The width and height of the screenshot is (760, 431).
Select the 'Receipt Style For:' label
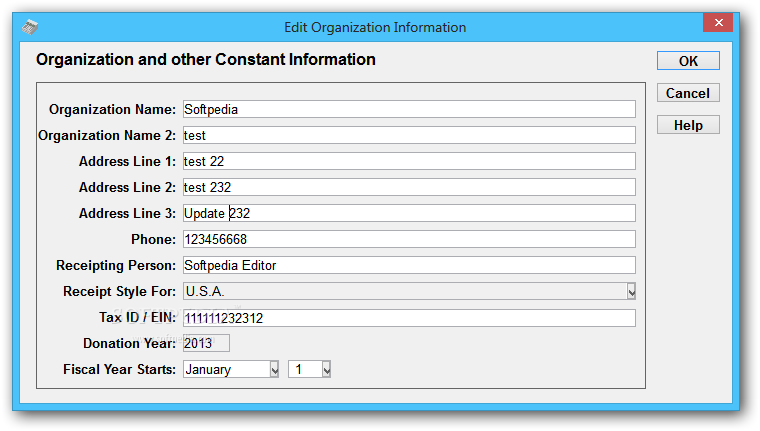(x=119, y=291)
